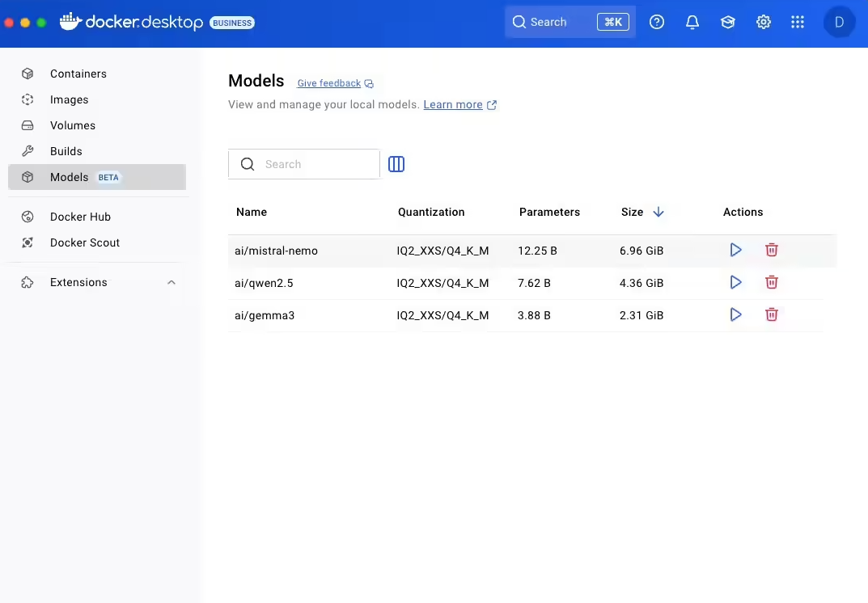Screen dimensions: 868x603
Task: Click the 7.62 B parameters value
Action: pyautogui.click(x=534, y=283)
